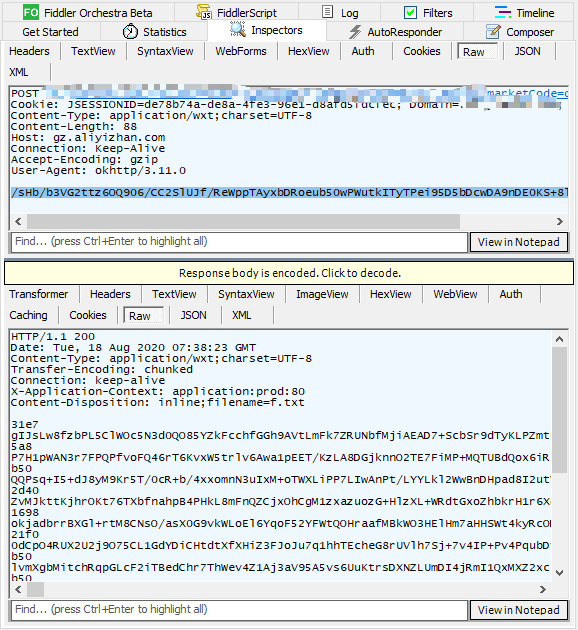
Task: Click response pane scroll down arrow
Action: [559, 573]
